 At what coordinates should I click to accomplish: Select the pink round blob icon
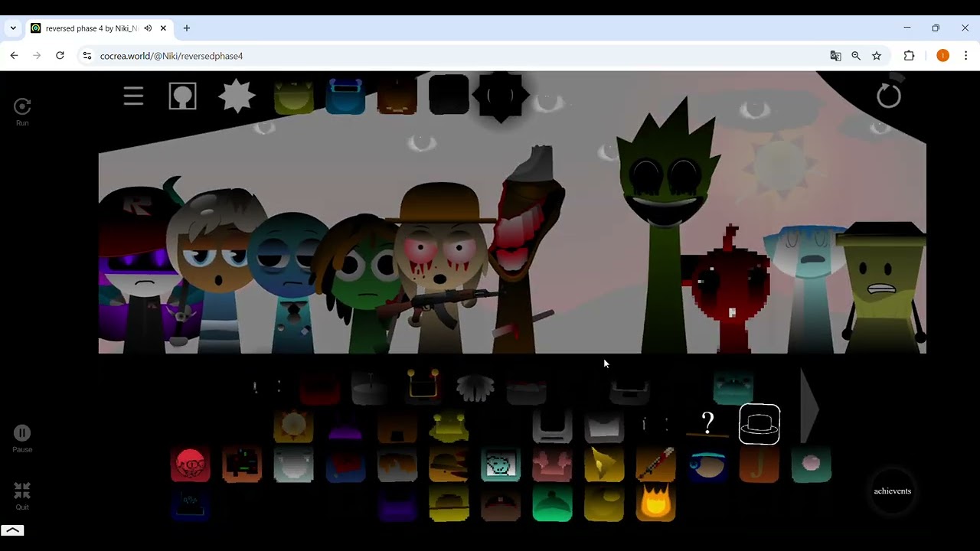pos(811,465)
